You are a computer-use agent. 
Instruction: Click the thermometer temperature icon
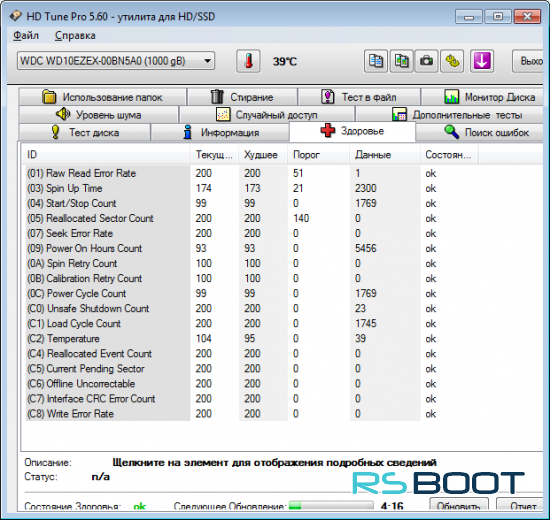[x=248, y=61]
